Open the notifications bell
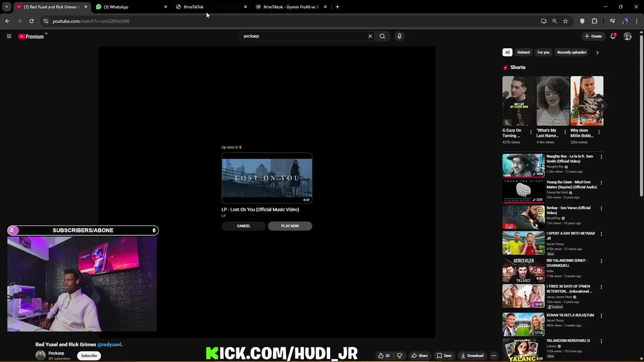644x362 pixels. [x=613, y=36]
